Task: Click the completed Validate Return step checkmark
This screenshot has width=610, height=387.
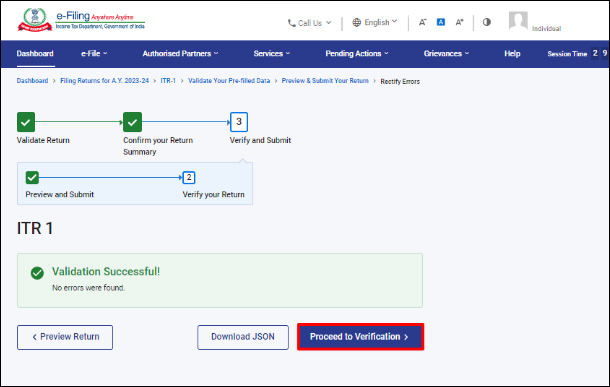Action: (x=26, y=122)
